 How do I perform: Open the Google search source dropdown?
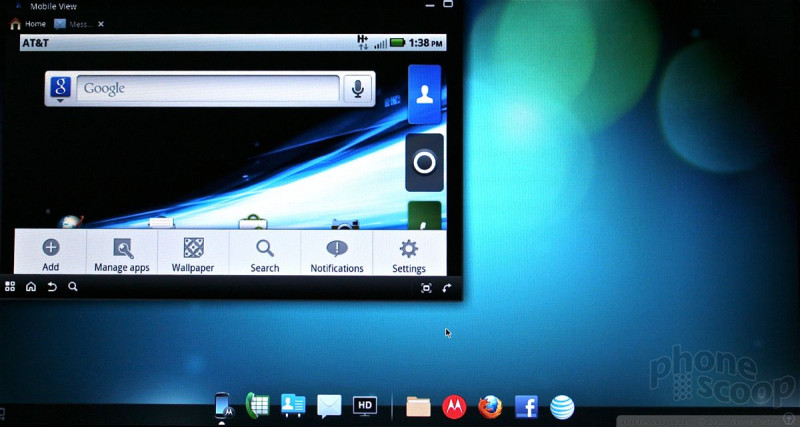pos(61,89)
